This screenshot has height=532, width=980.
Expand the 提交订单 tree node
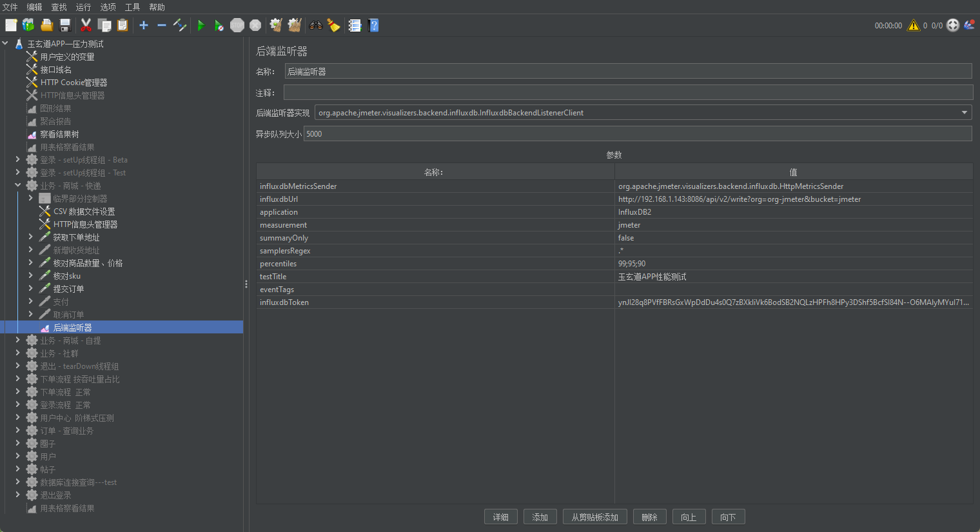[x=30, y=289]
